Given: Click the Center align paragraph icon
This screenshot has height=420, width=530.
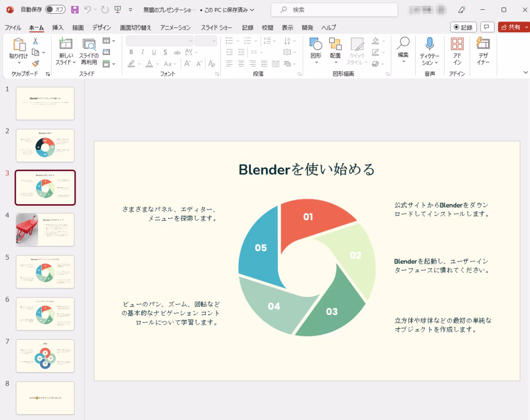Looking at the screenshot, I should coord(241,63).
